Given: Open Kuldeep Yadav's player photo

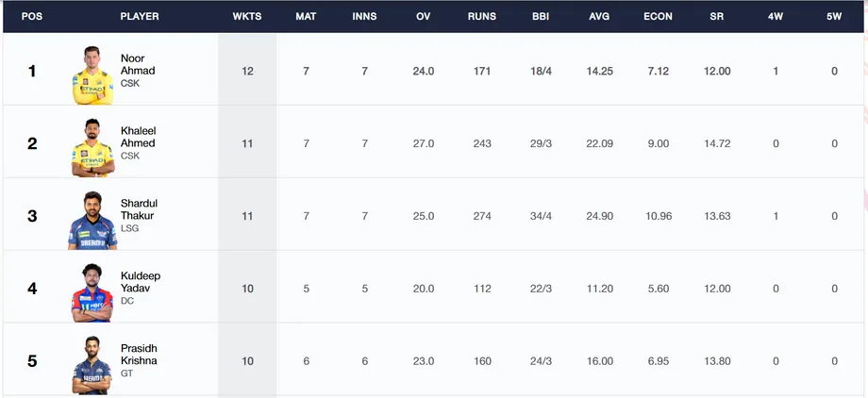Looking at the screenshot, I should point(92,292).
